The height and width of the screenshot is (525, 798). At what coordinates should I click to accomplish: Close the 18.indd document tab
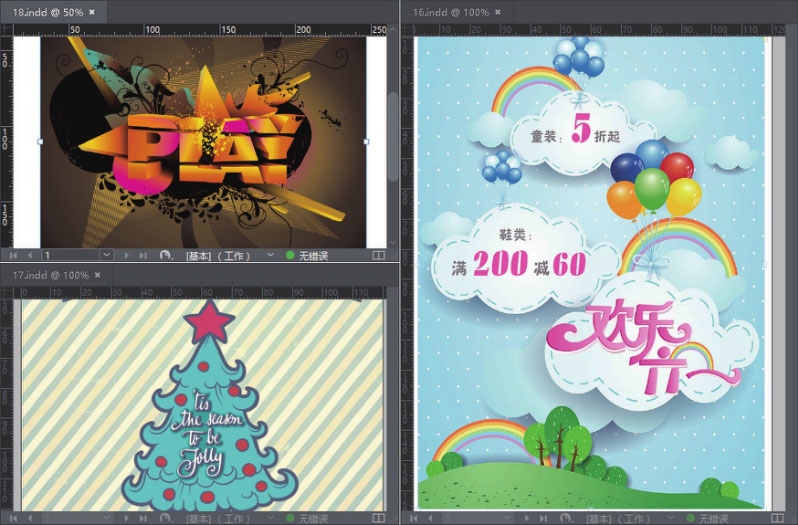point(92,11)
